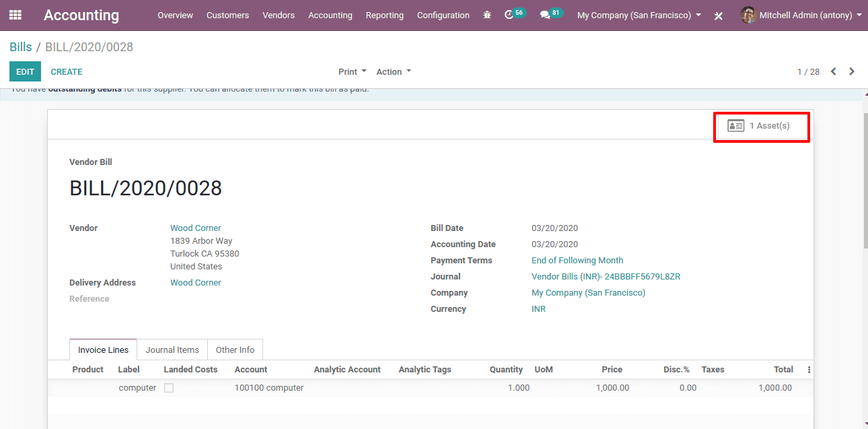Click the 'computer' label cell

137,388
